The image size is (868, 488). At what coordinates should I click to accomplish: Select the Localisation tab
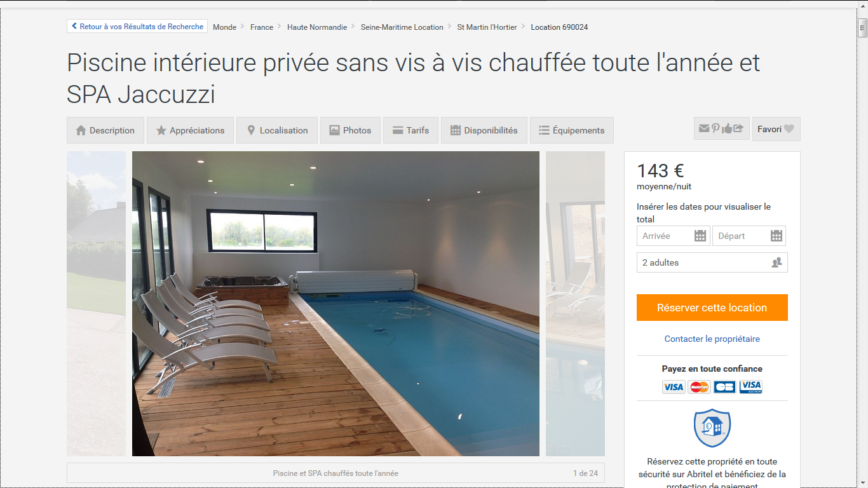coord(277,130)
